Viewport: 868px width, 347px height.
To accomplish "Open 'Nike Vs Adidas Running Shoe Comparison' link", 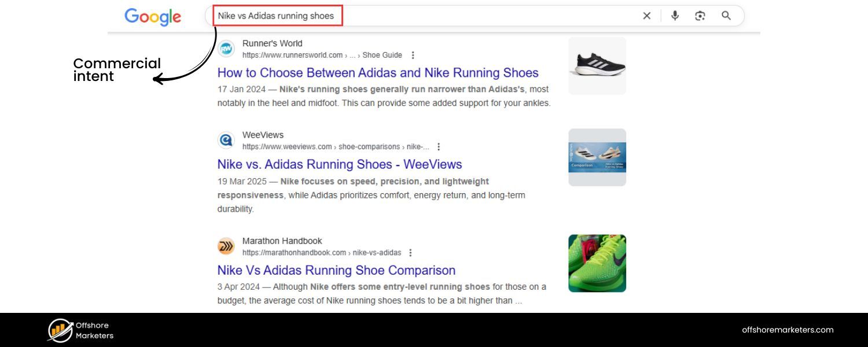I will (336, 270).
